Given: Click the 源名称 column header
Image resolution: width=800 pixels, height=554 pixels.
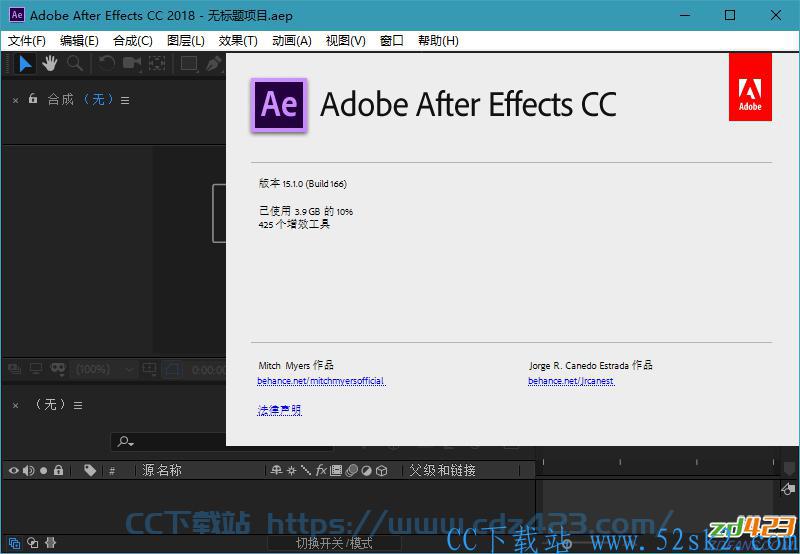Looking at the screenshot, I should coord(162,470).
